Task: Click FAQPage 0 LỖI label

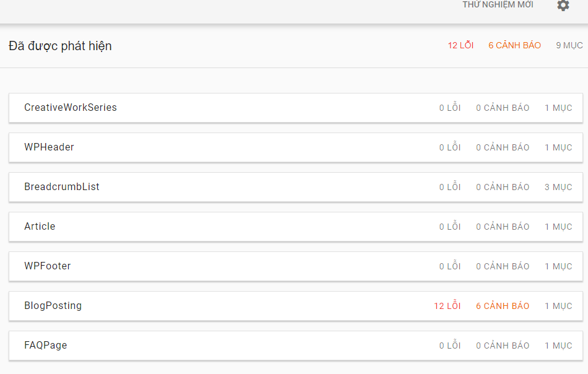Action: tap(450, 345)
